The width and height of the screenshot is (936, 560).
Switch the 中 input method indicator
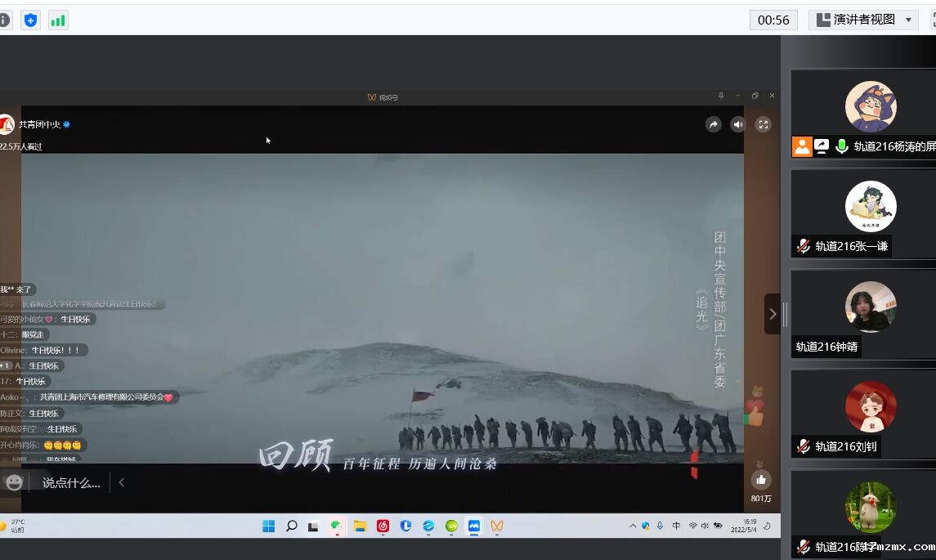[x=676, y=526]
